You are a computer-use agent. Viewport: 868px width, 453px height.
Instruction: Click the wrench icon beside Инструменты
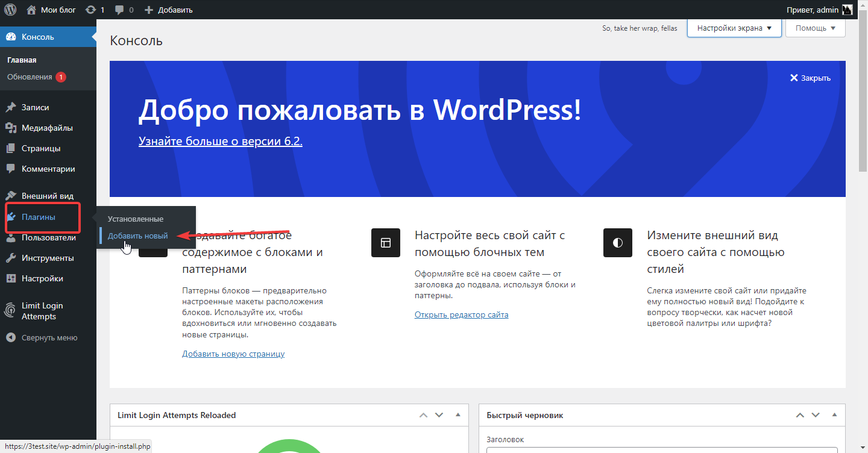(x=11, y=258)
